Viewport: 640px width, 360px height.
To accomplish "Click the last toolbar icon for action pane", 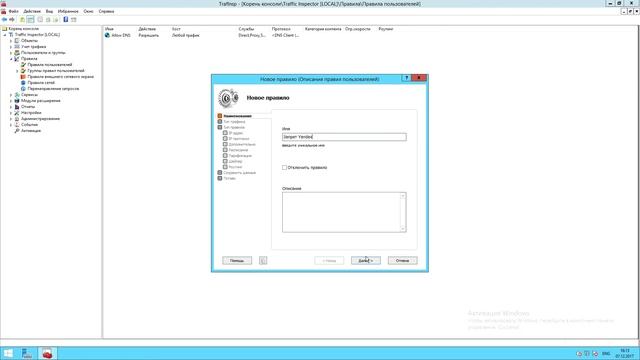I will tap(74, 20).
